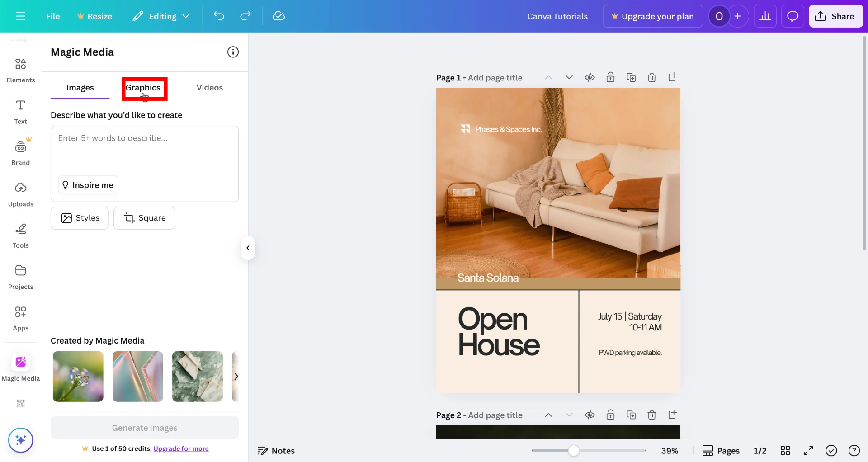Toggle fullscreen presentation mode
The image size is (868, 462).
[x=808, y=450]
